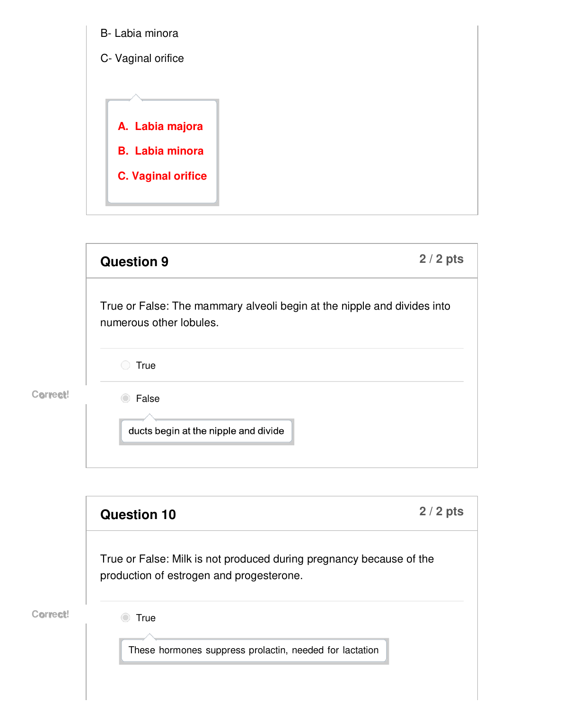Click the black 'C- Vaginal orifice' text line
The width and height of the screenshot is (563, 728).
[x=142, y=59]
